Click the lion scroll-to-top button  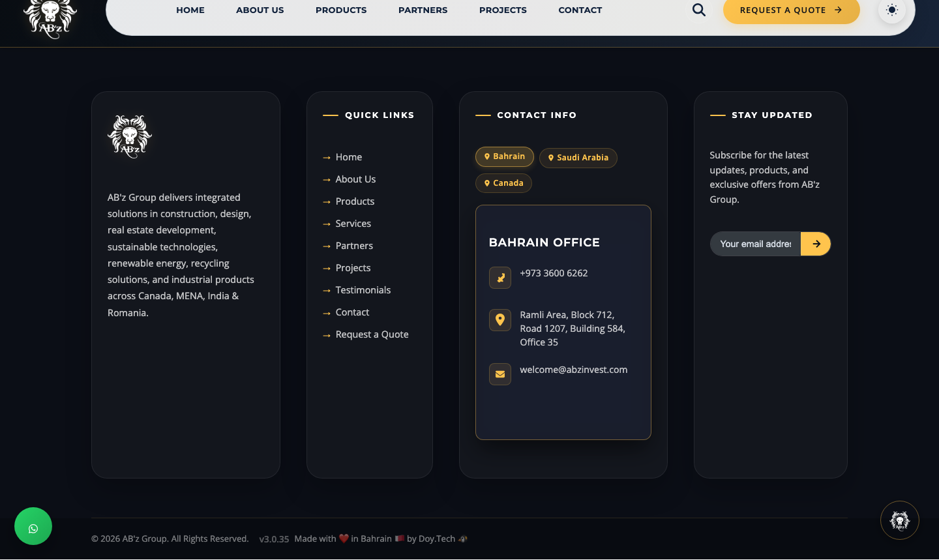[x=899, y=520]
